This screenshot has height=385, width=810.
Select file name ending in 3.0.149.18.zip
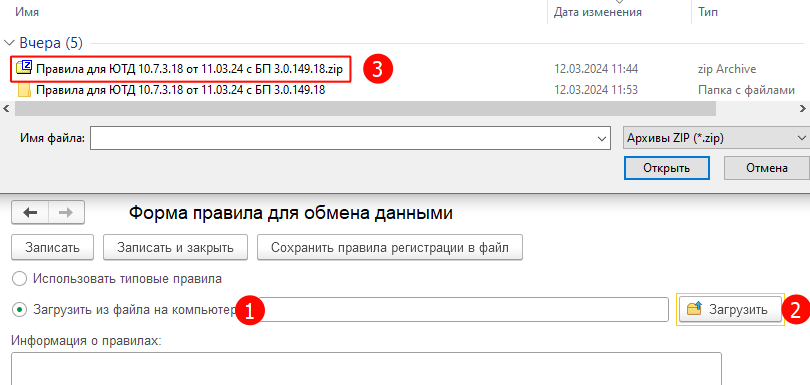tap(189, 68)
